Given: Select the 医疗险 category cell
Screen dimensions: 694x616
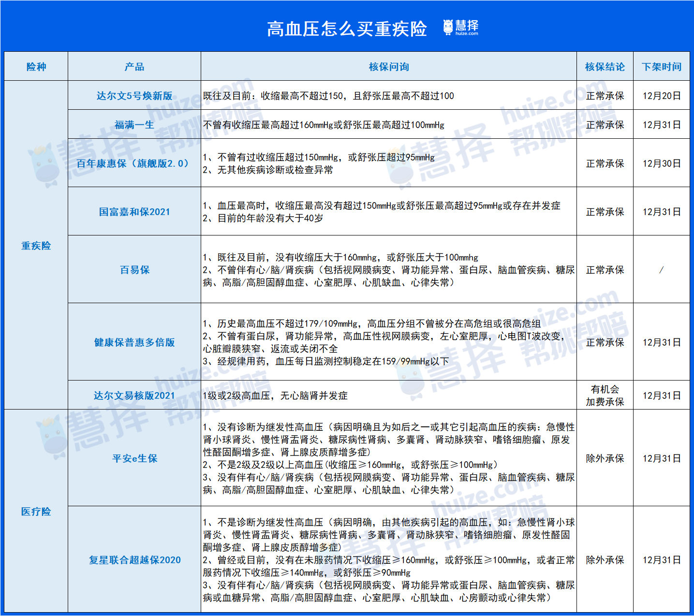Looking at the screenshot, I should (x=36, y=512).
